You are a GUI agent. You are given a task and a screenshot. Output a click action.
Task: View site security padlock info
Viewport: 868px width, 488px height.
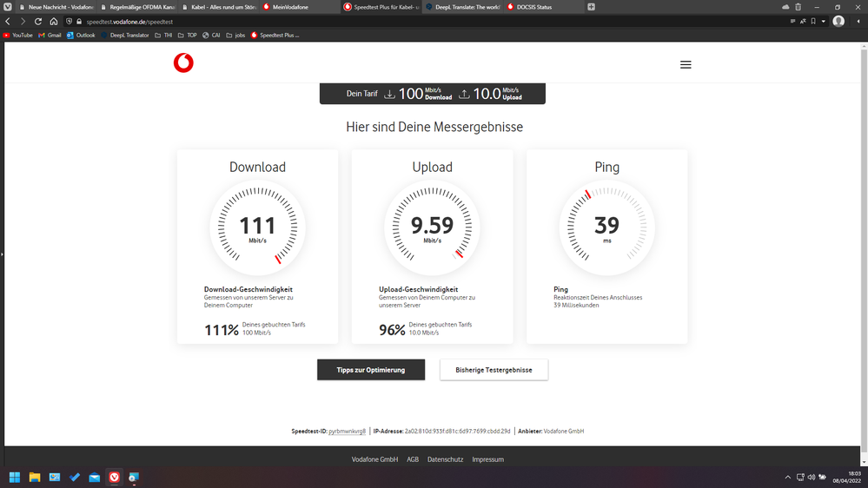(x=79, y=22)
